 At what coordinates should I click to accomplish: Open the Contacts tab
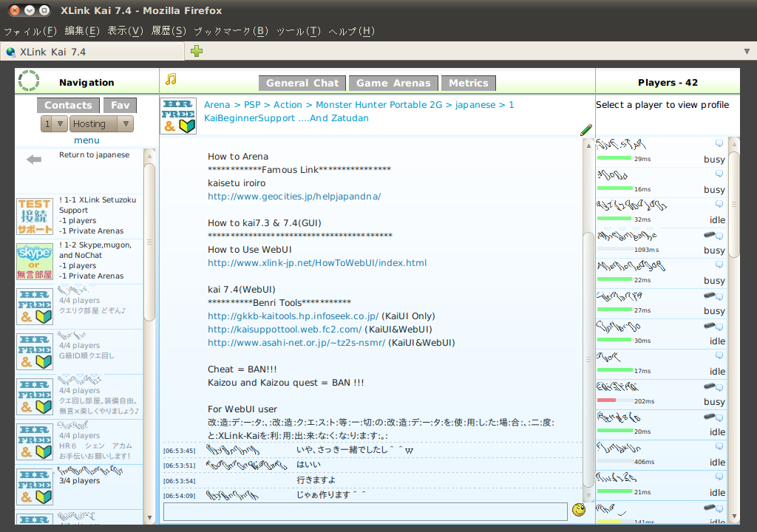(x=69, y=105)
